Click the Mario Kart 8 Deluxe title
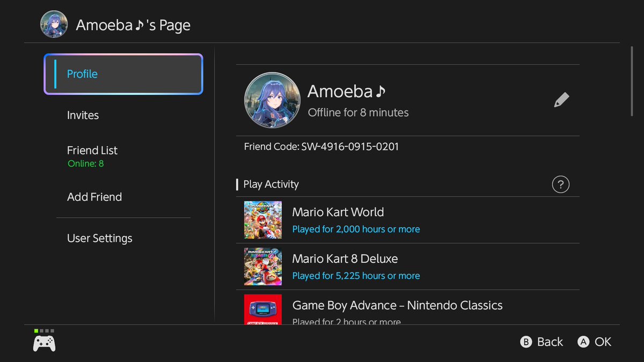The image size is (644, 362). coord(345,258)
